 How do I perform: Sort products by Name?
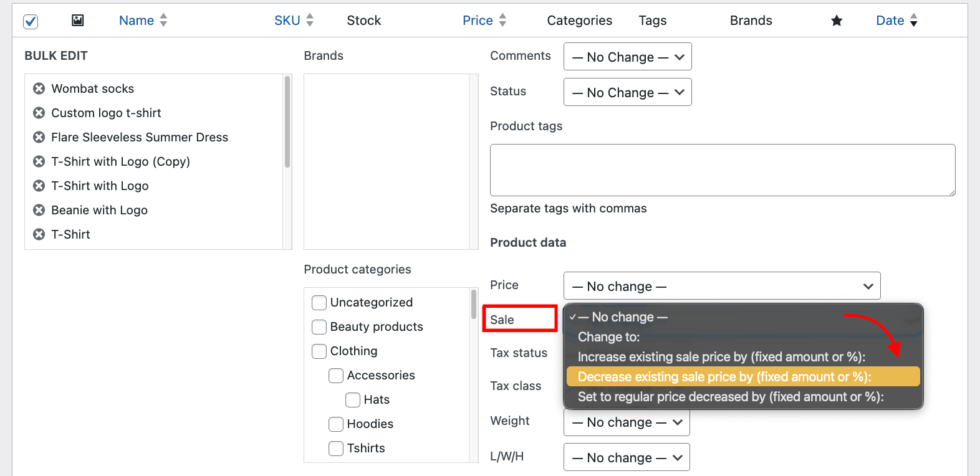coord(137,21)
